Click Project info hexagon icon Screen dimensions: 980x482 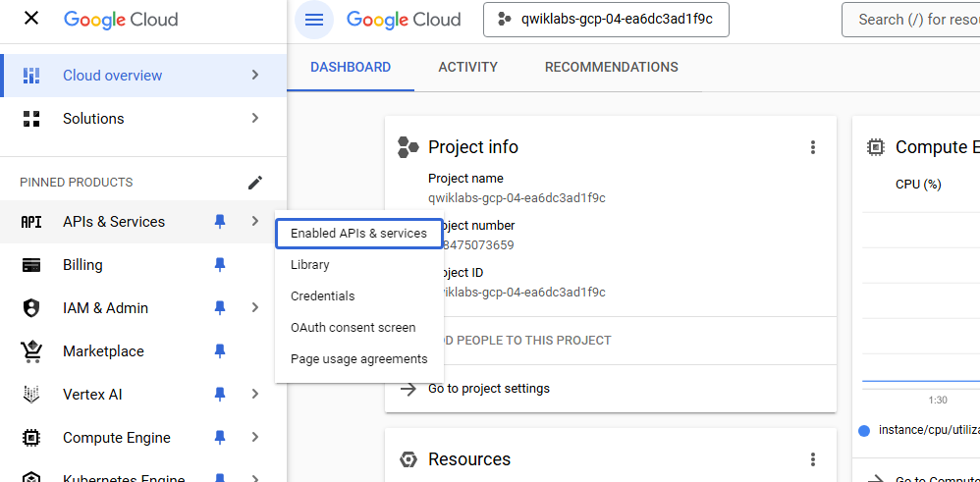click(408, 147)
